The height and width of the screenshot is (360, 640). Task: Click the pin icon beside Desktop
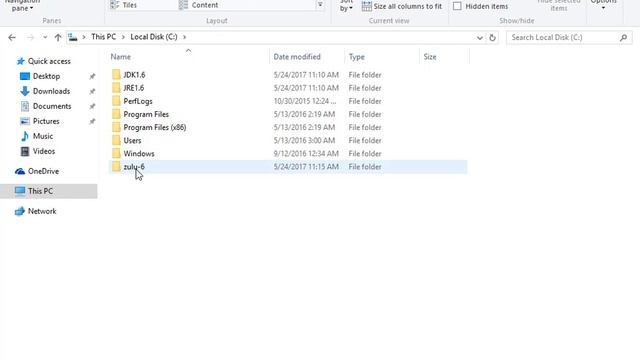(92, 76)
